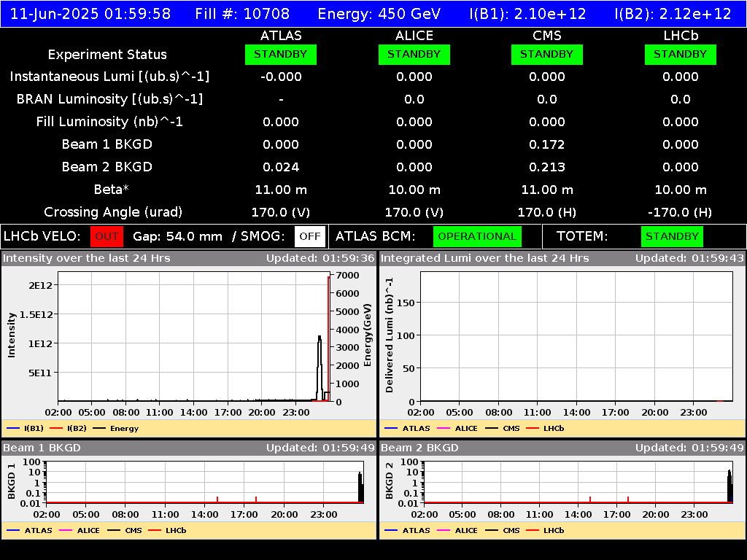Click the LHCb legend entry in Integrated Lumi chart
The width and height of the screenshot is (747, 560).
[545, 428]
